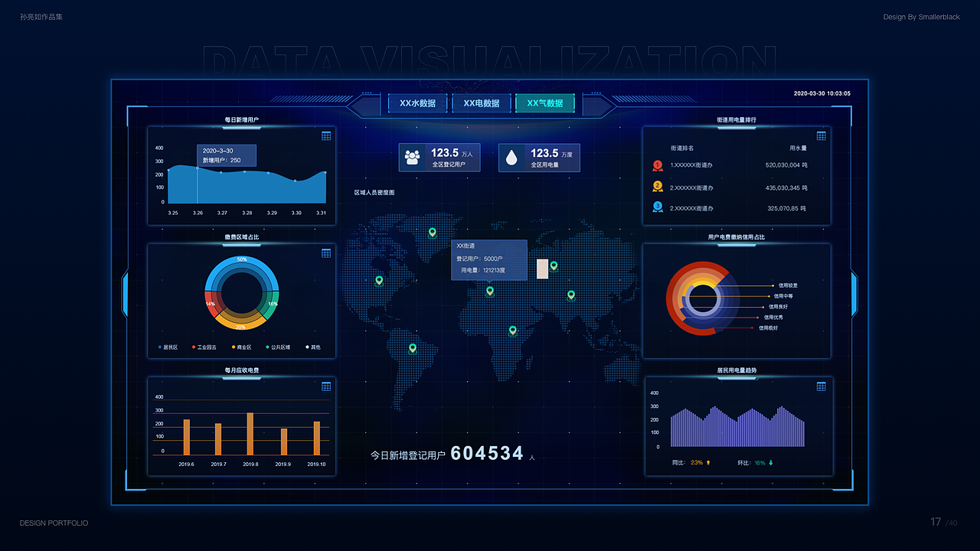The height and width of the screenshot is (551, 980).
Task: Click the 325,070,85 吨 value
Action: pyautogui.click(x=787, y=208)
